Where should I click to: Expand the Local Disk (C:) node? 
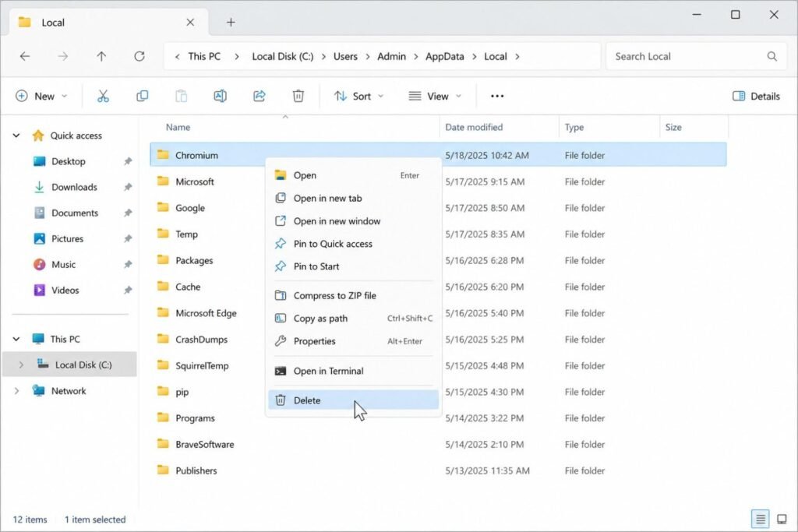click(21, 365)
